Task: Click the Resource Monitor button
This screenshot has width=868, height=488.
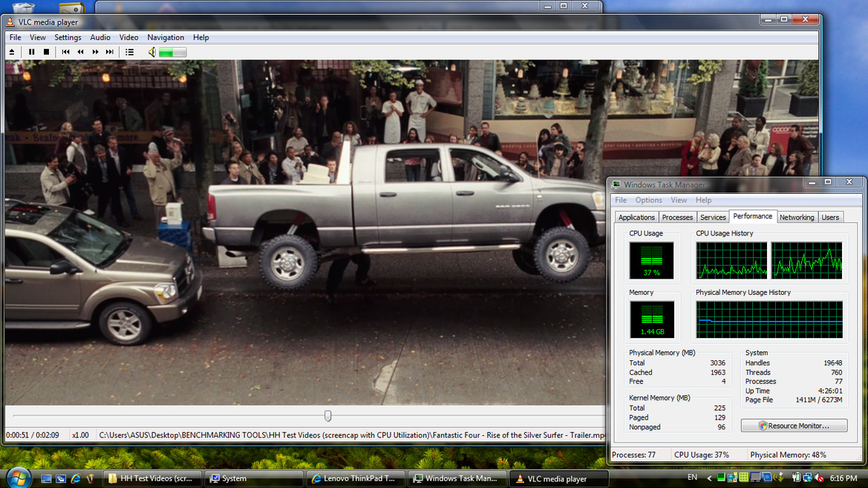Action: click(x=794, y=426)
